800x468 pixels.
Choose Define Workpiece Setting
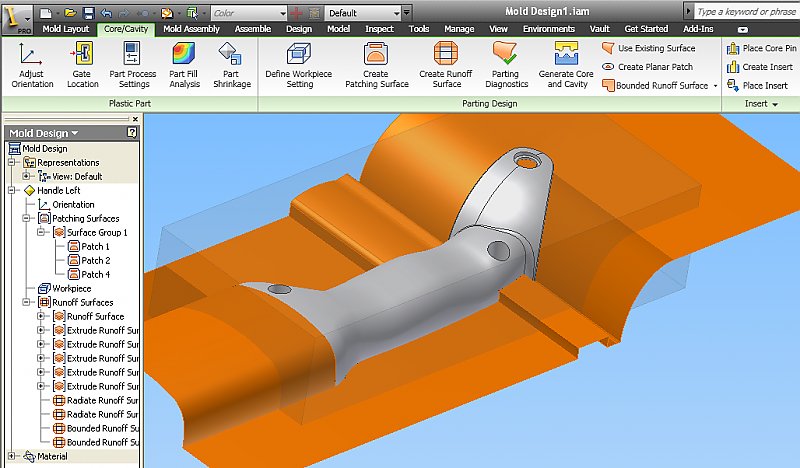click(x=299, y=65)
